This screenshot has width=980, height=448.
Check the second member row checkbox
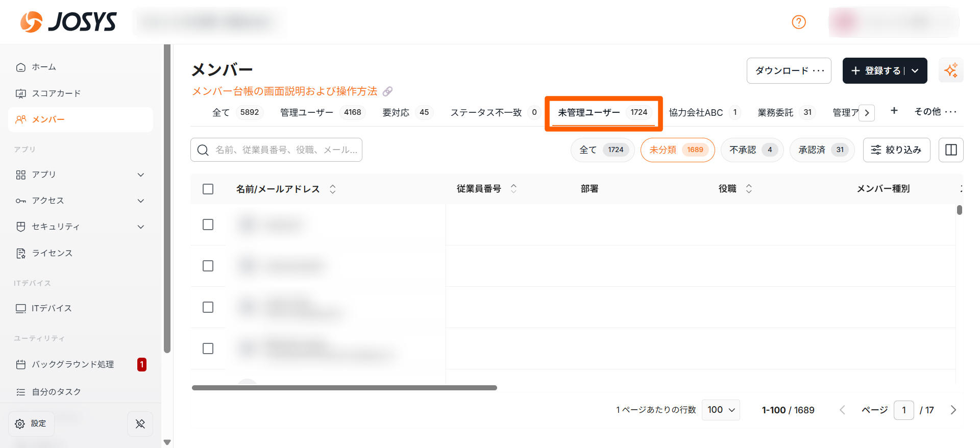pos(208,266)
